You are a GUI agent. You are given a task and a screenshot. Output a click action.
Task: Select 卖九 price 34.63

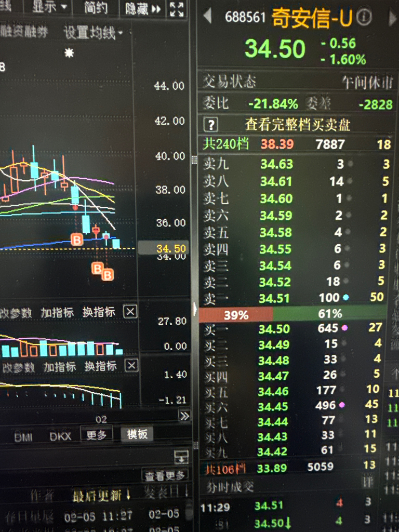point(276,164)
